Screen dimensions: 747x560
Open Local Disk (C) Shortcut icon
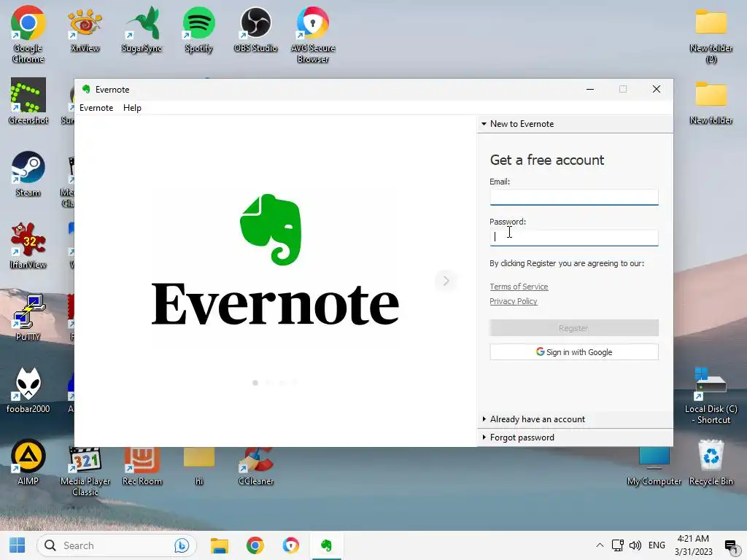click(711, 395)
